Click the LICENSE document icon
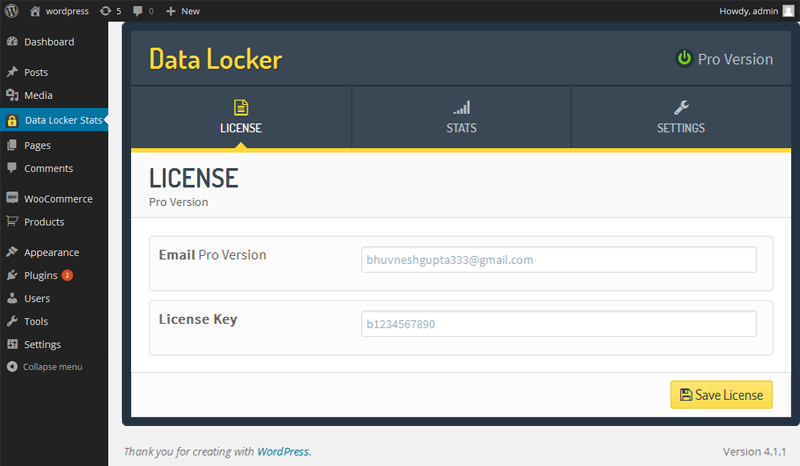The height and width of the screenshot is (466, 800). click(241, 108)
